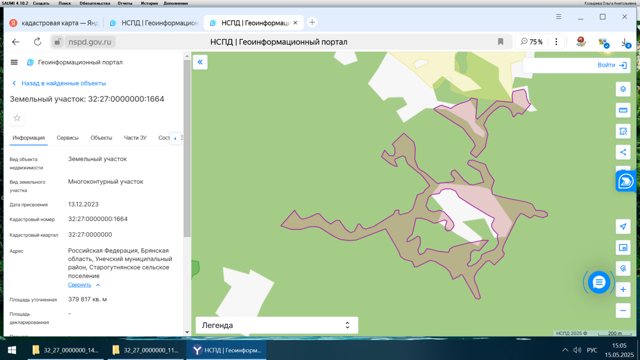Viewport: 640px width, 360px height.
Task: Click the browser bookmark icon in address bar
Action: click(x=500, y=42)
